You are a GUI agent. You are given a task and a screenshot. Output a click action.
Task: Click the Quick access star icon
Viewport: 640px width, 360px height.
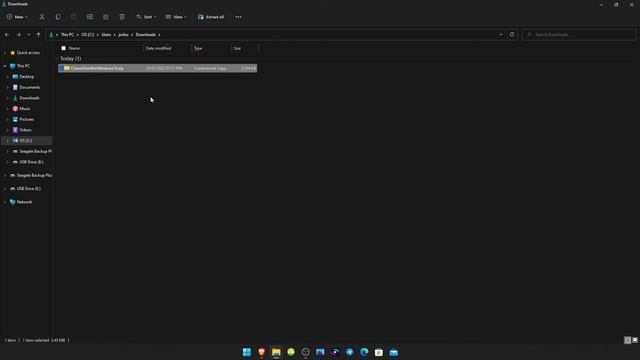pyautogui.click(x=13, y=53)
